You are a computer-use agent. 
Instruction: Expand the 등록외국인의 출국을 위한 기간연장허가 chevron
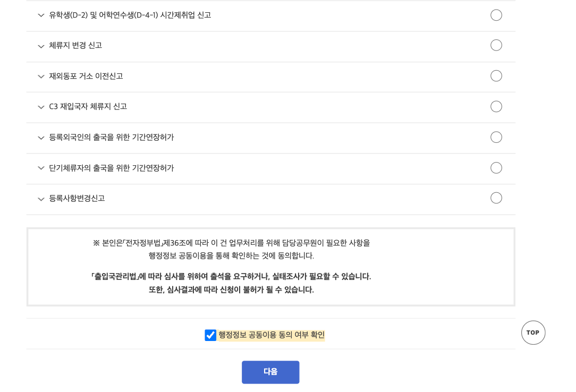41,138
